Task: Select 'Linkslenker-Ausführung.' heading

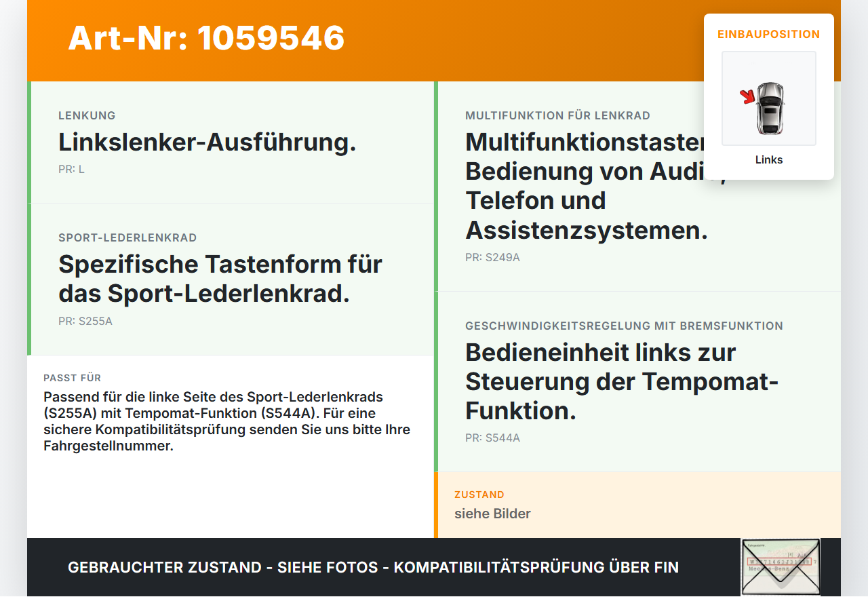Action: pos(207,142)
